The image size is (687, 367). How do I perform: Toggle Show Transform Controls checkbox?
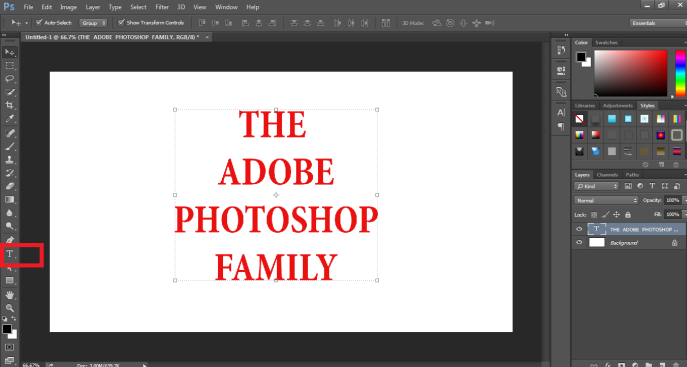(x=121, y=22)
